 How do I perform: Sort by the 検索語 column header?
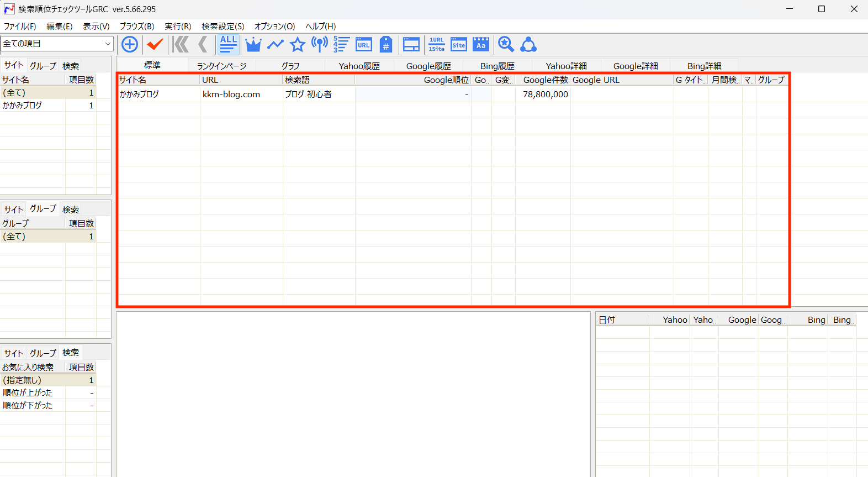click(319, 80)
